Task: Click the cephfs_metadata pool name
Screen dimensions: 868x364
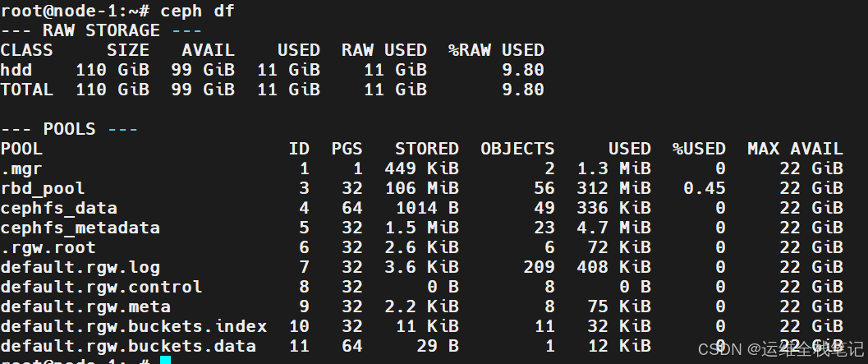Action: tap(80, 228)
